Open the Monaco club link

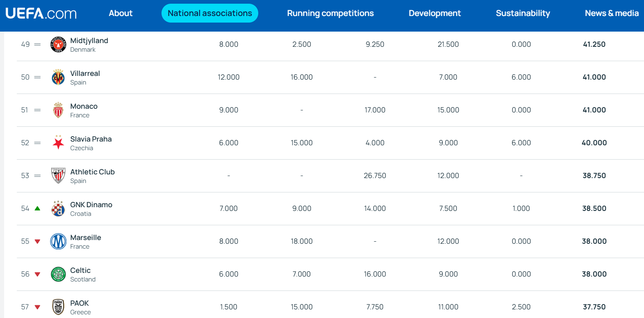click(84, 106)
